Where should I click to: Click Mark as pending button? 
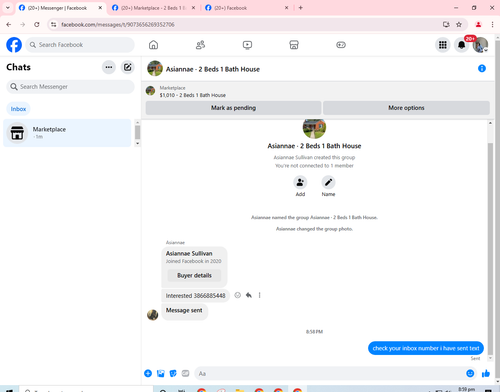click(x=233, y=108)
